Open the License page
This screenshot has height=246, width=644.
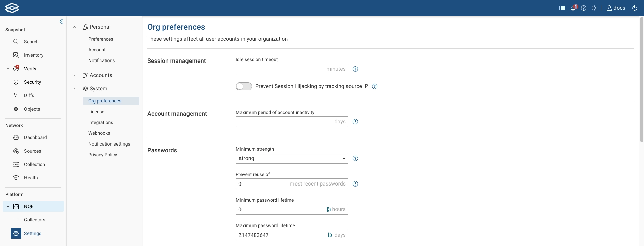point(96,112)
